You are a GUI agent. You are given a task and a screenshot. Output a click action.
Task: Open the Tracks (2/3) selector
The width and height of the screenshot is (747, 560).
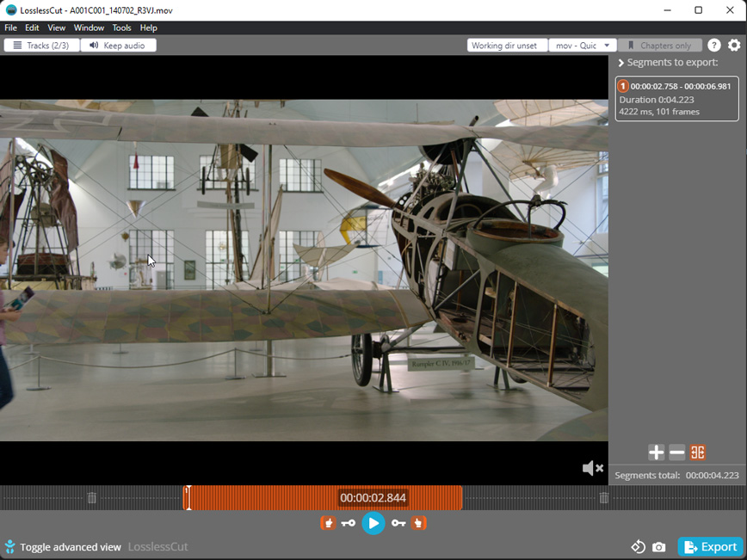pos(41,46)
